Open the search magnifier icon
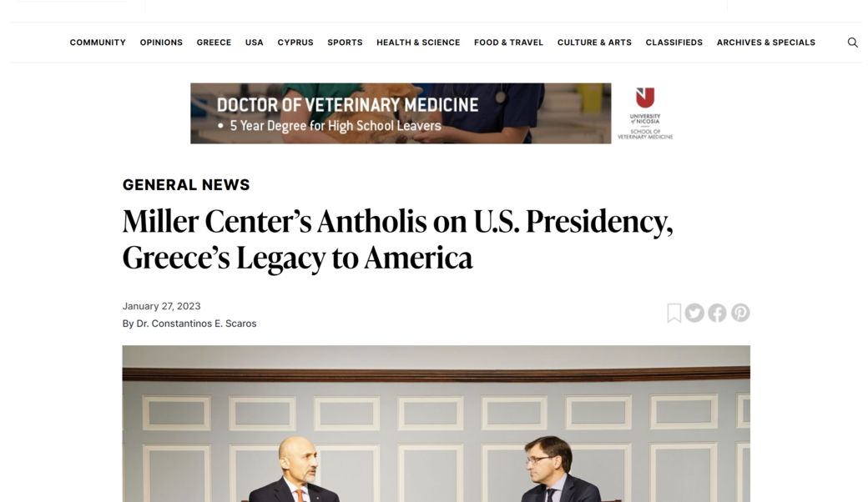This screenshot has width=868, height=502. (x=852, y=43)
